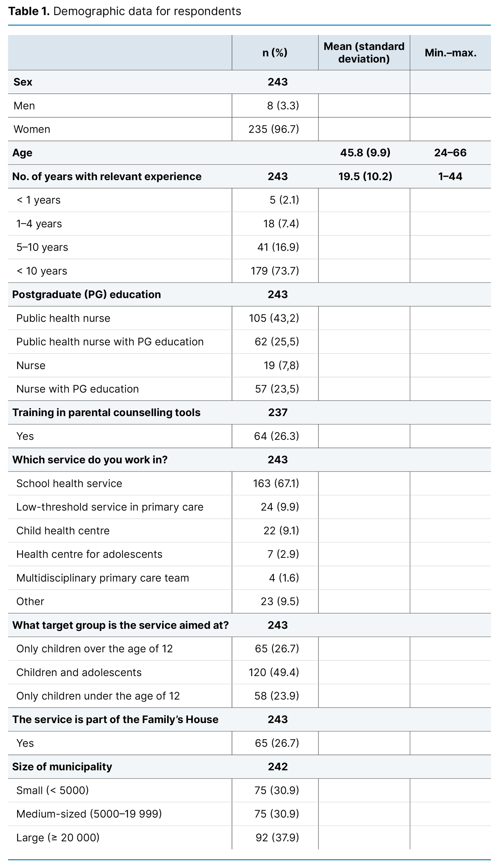The width and height of the screenshot is (499, 868).
Task: Click 'What target group is the service aimed at?'
Action: coord(120,625)
